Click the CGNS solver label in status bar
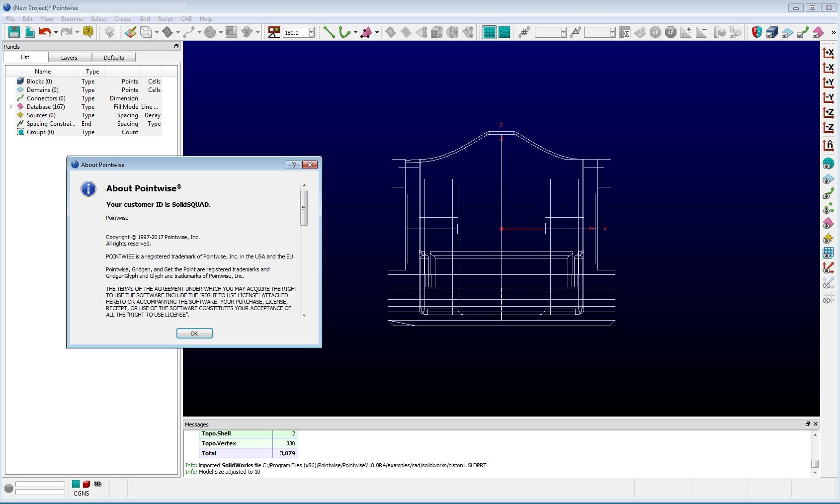Screen dimensions: 840x504 (82, 494)
